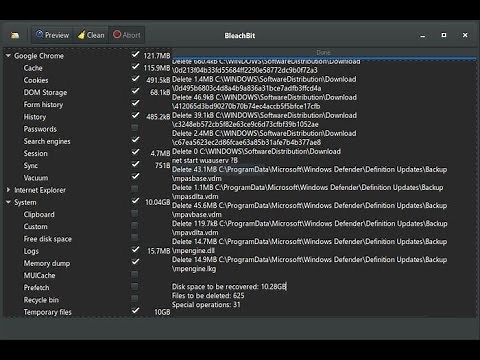Enable the MUICache checkbox
The width and height of the screenshot is (480, 360).
click(135, 274)
